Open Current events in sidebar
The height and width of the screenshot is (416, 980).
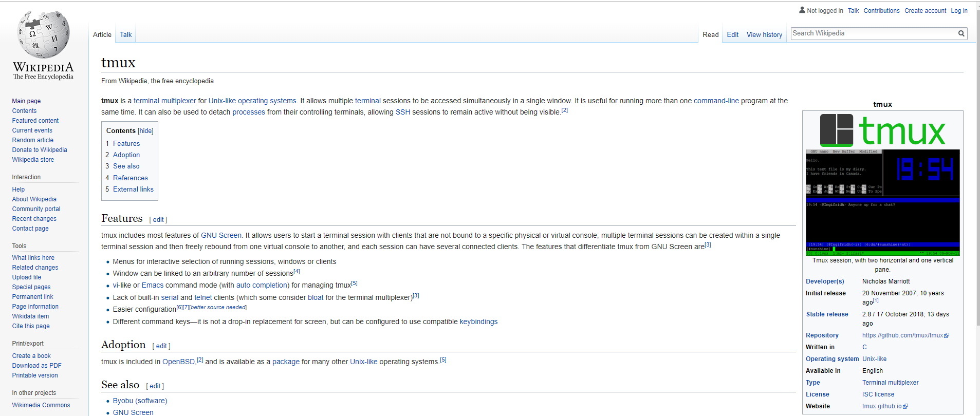[x=32, y=130]
